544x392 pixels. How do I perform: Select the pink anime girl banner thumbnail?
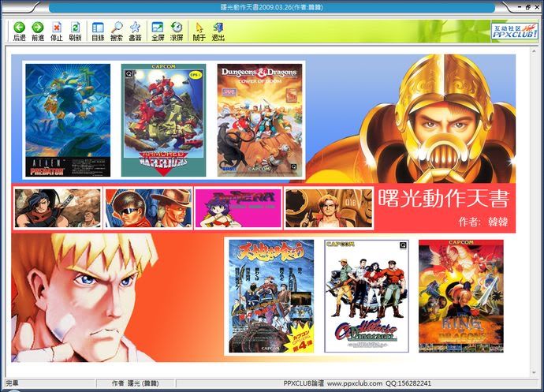[238, 208]
